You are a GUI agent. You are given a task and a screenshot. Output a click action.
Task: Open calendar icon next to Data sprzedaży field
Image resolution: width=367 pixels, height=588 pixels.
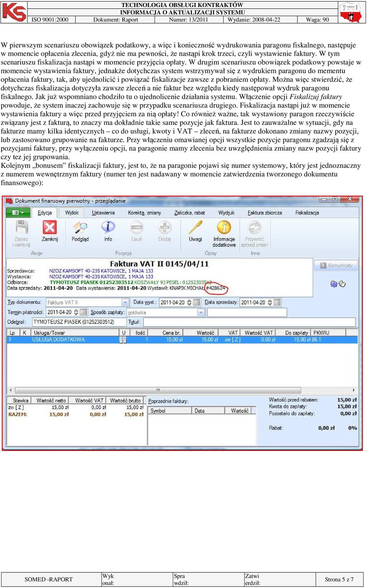(x=277, y=302)
